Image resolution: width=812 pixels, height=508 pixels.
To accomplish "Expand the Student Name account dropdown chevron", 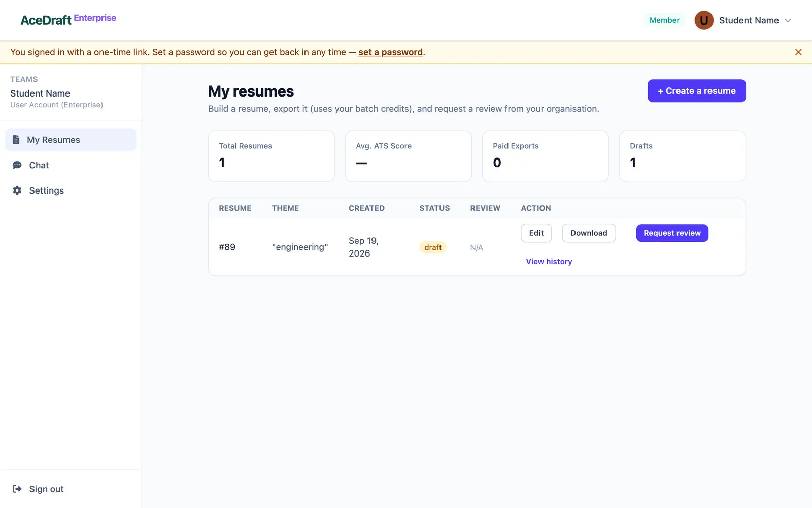I will tap(788, 20).
